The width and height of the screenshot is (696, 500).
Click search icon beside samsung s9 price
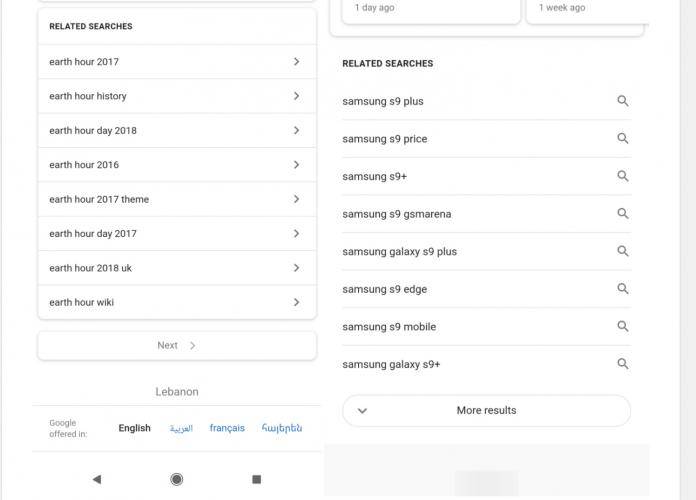coord(623,139)
